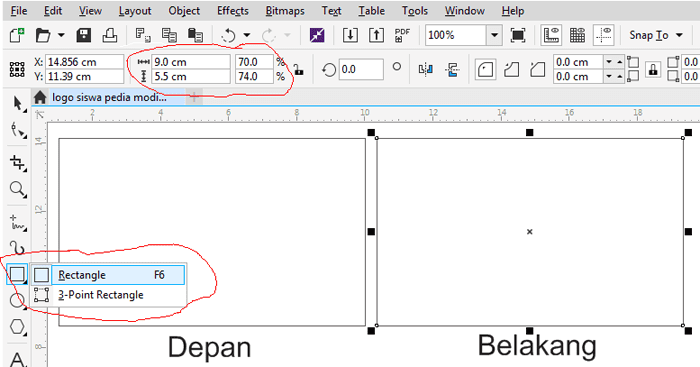Undo the last action
The height and width of the screenshot is (367, 700).
point(229,35)
